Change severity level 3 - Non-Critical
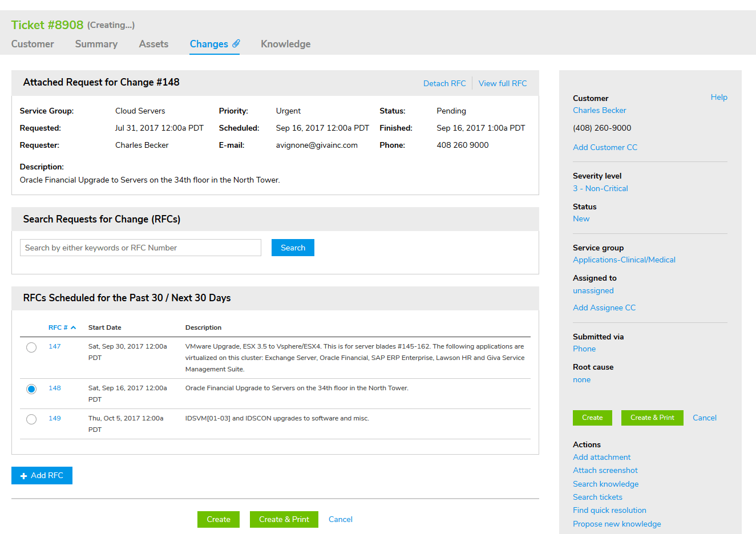The width and height of the screenshot is (756, 534). point(600,188)
